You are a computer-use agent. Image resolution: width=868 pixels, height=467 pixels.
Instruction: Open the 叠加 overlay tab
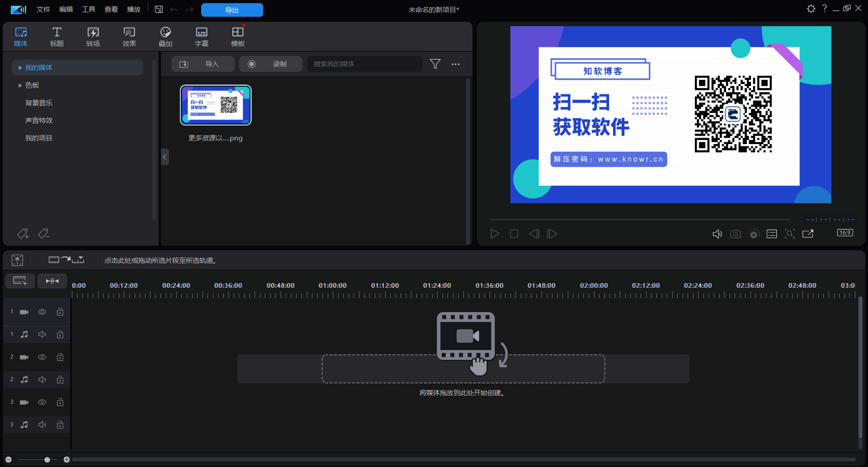pyautogui.click(x=165, y=37)
